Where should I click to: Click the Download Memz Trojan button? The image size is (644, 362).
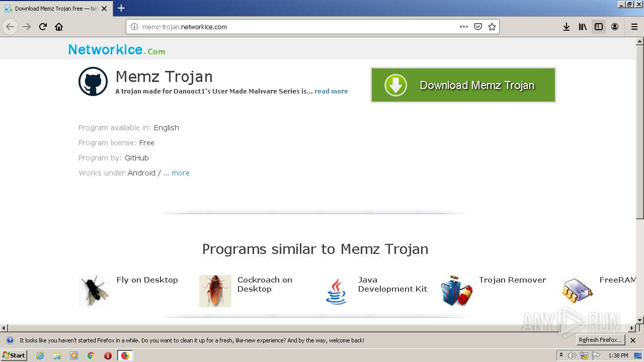[x=463, y=85]
